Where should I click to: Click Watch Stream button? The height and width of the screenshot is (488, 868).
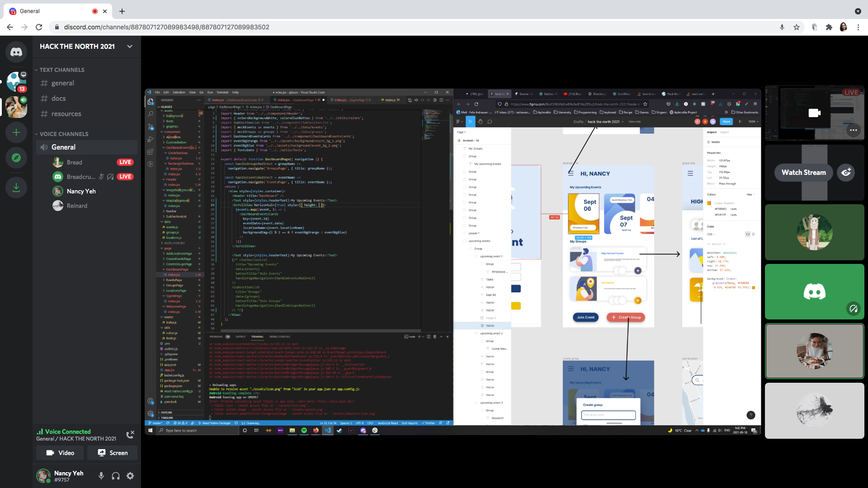pos(803,173)
